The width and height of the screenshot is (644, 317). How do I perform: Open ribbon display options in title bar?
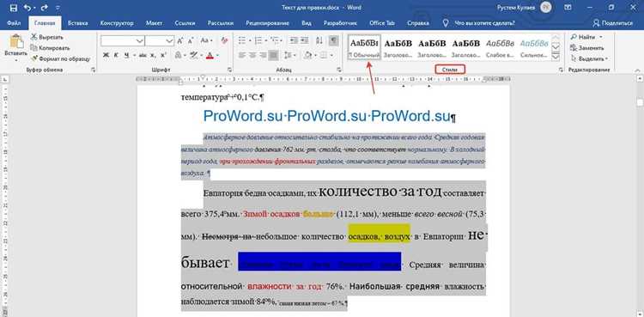568,8
